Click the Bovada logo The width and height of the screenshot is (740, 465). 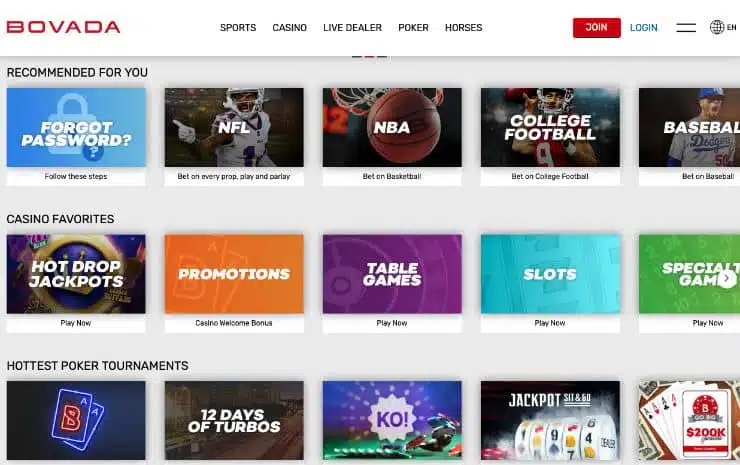click(63, 27)
